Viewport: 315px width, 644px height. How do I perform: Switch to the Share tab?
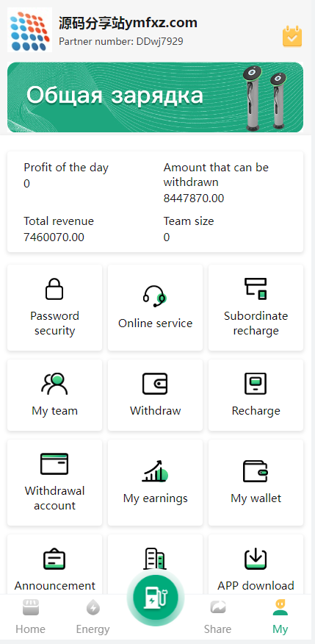[x=218, y=617]
